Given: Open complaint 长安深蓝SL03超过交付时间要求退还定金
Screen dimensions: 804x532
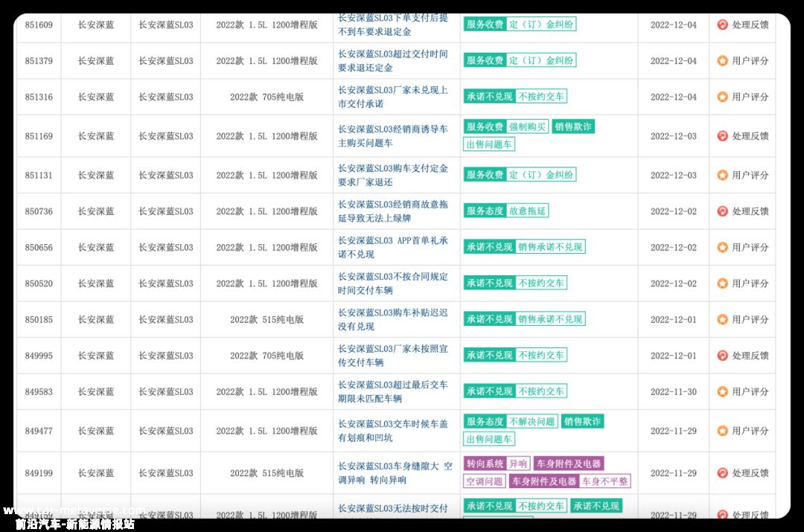Looking at the screenshot, I should coord(393,60).
